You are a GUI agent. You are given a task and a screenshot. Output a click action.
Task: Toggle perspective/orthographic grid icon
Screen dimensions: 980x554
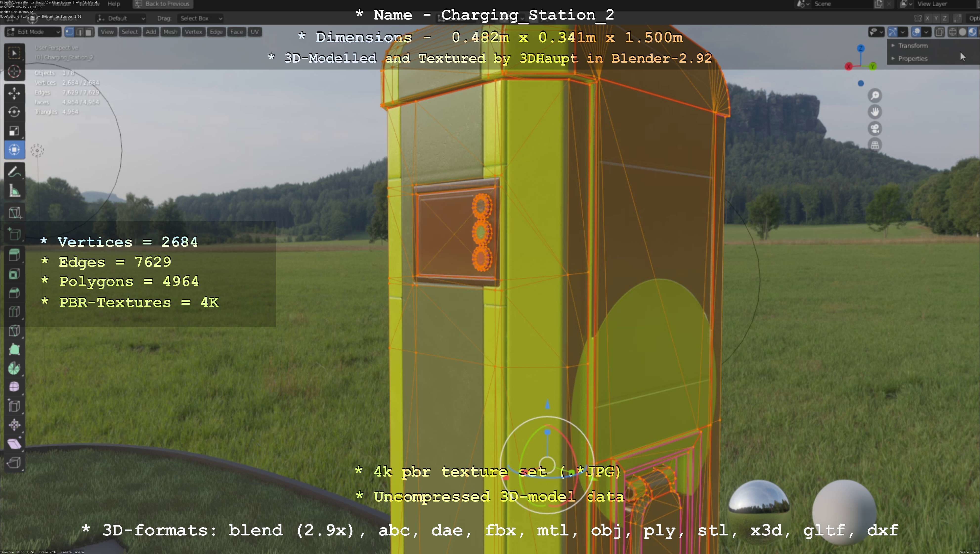click(x=875, y=145)
